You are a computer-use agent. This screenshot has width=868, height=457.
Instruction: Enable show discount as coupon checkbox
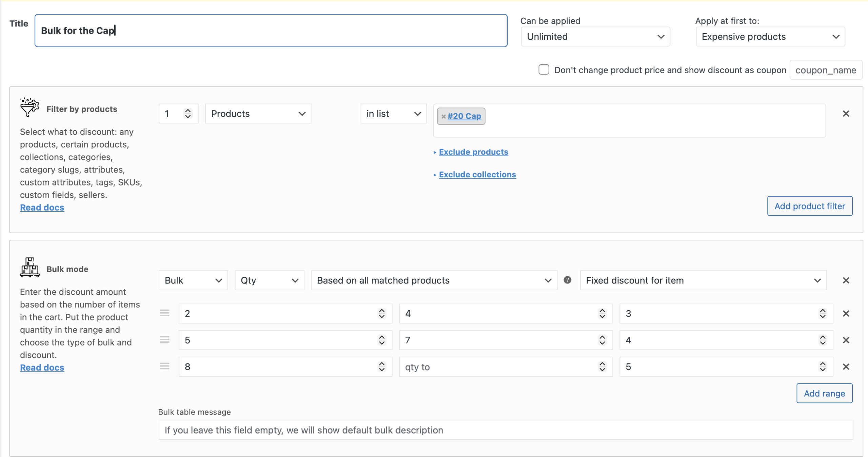point(544,70)
